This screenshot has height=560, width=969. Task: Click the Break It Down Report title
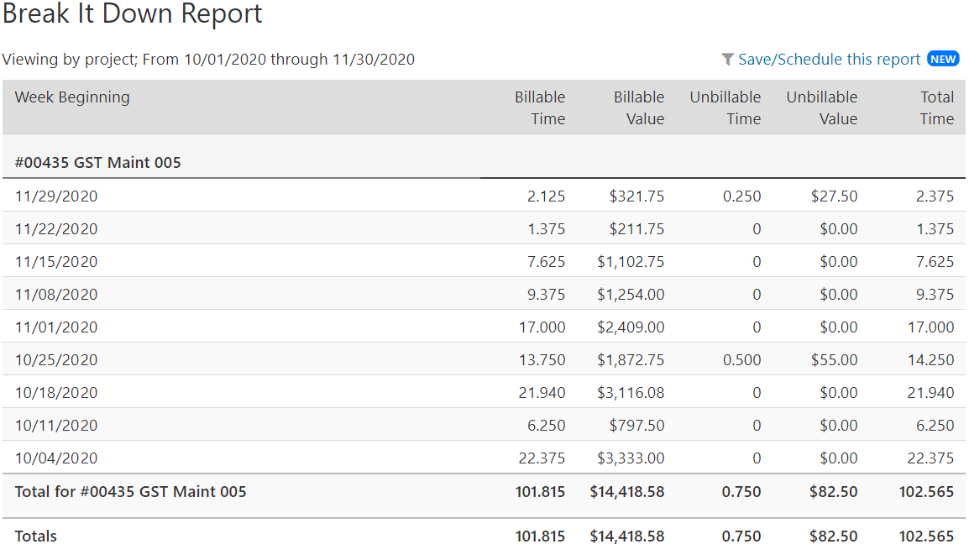134,14
